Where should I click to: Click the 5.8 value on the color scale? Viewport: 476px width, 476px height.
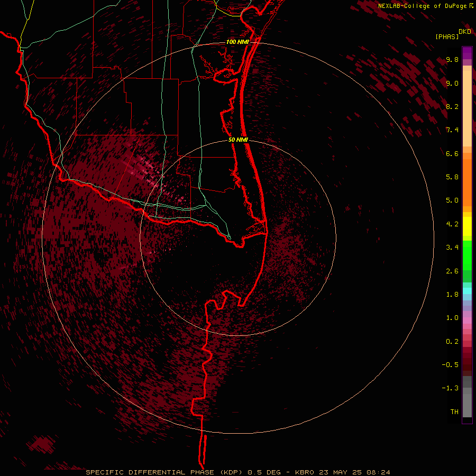click(452, 177)
